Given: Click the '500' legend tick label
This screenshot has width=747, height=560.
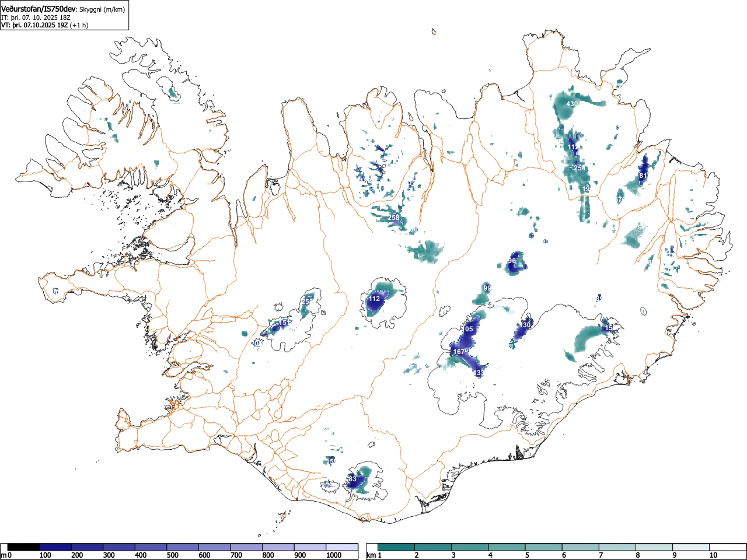Looking at the screenshot, I should (x=172, y=555).
